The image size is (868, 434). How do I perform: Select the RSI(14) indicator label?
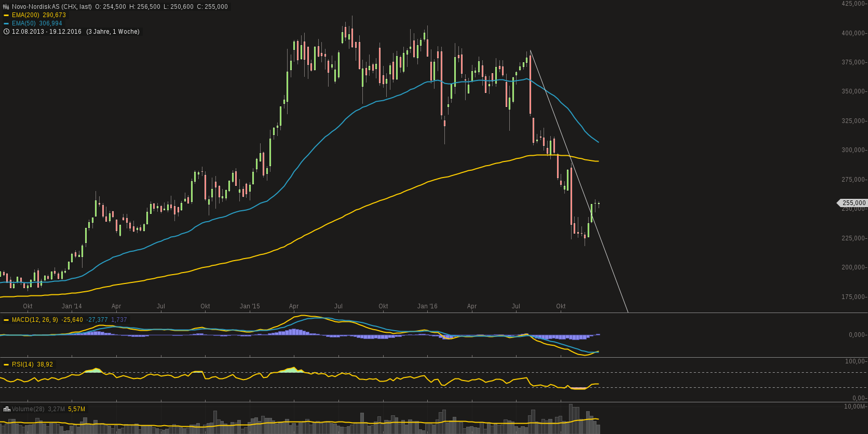pyautogui.click(x=23, y=365)
